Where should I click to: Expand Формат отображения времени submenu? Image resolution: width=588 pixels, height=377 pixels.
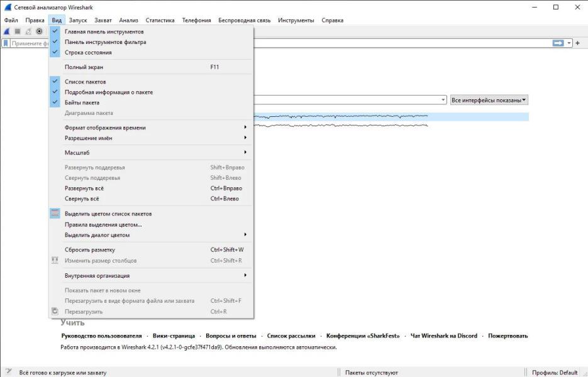pyautogui.click(x=151, y=128)
